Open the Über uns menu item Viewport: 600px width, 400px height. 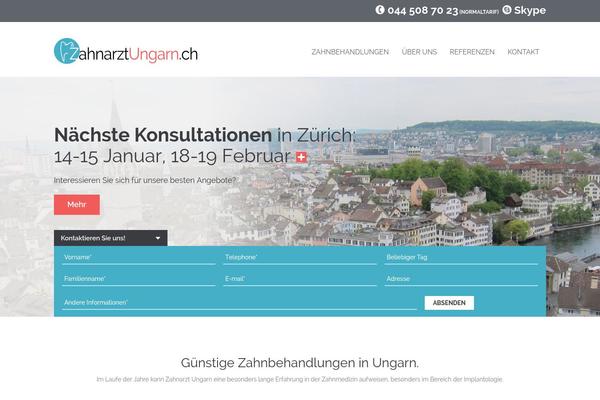(x=419, y=52)
